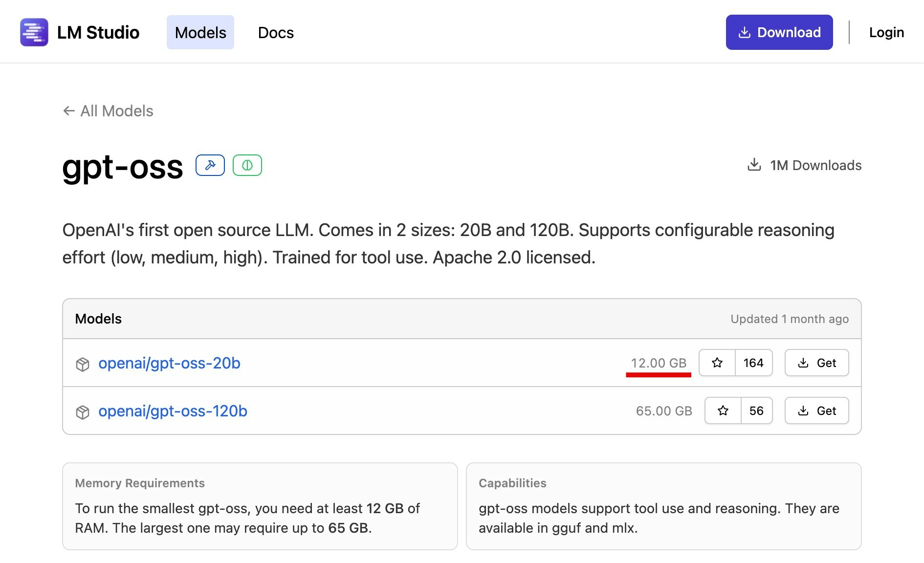Click the tool use hammer badge
924x563 pixels.
(210, 165)
